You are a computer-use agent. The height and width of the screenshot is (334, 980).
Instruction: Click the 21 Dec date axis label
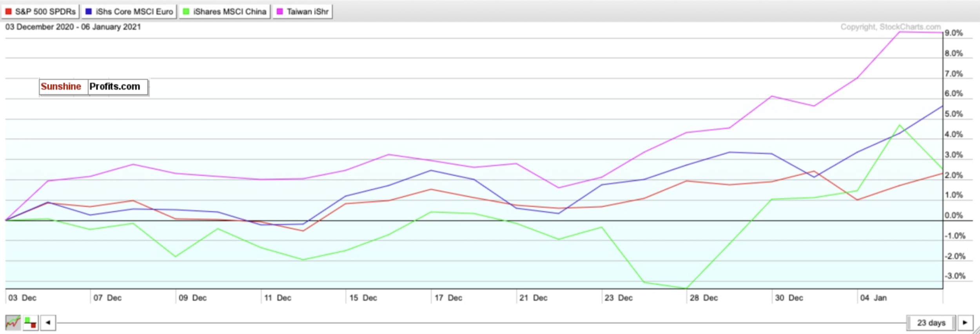pos(534,298)
